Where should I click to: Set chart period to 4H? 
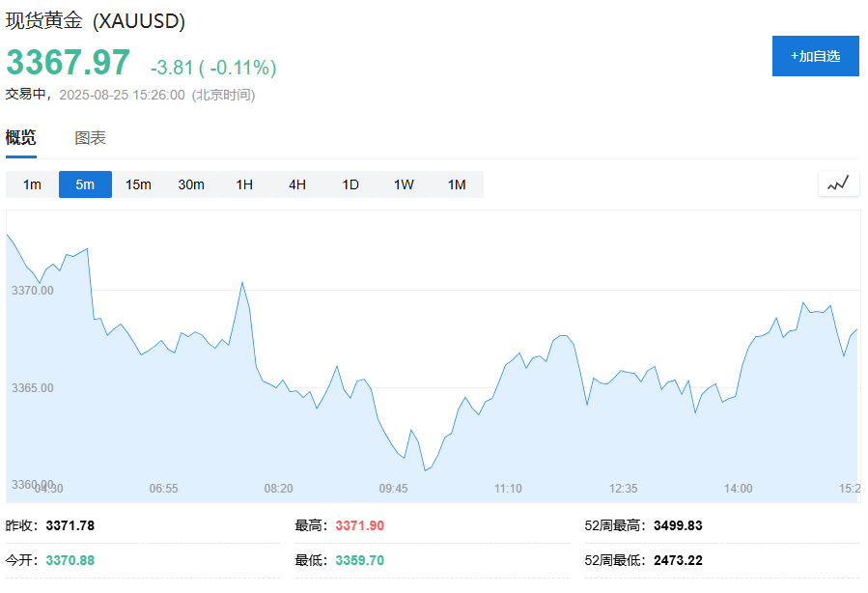point(297,184)
